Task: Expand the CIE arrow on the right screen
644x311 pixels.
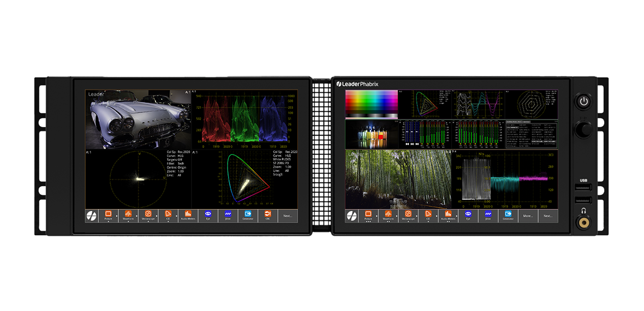Action: [x=437, y=216]
